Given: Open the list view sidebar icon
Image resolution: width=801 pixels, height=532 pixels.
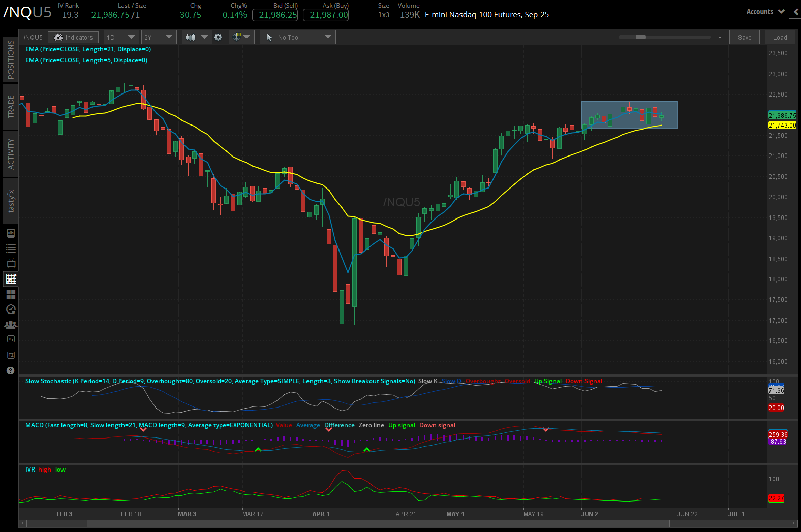Looking at the screenshot, I should tap(11, 248).
